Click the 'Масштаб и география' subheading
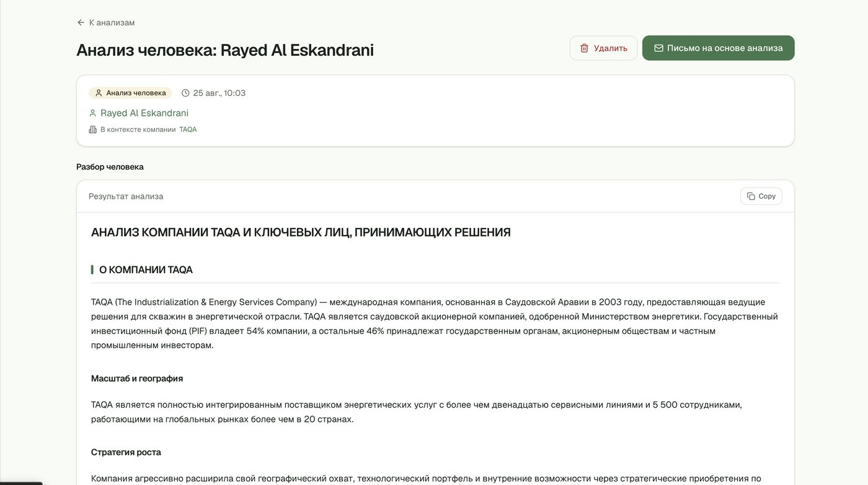The width and height of the screenshot is (868, 485). [x=137, y=378]
